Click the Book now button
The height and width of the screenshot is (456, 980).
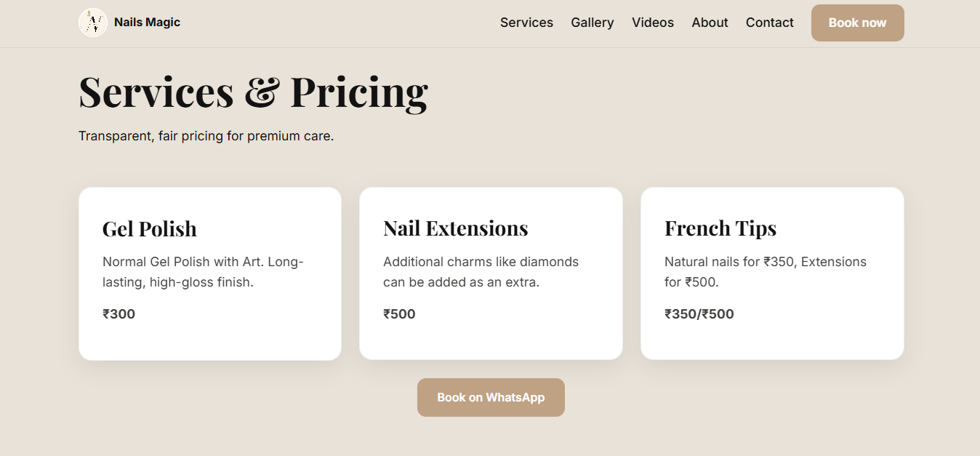click(x=857, y=23)
